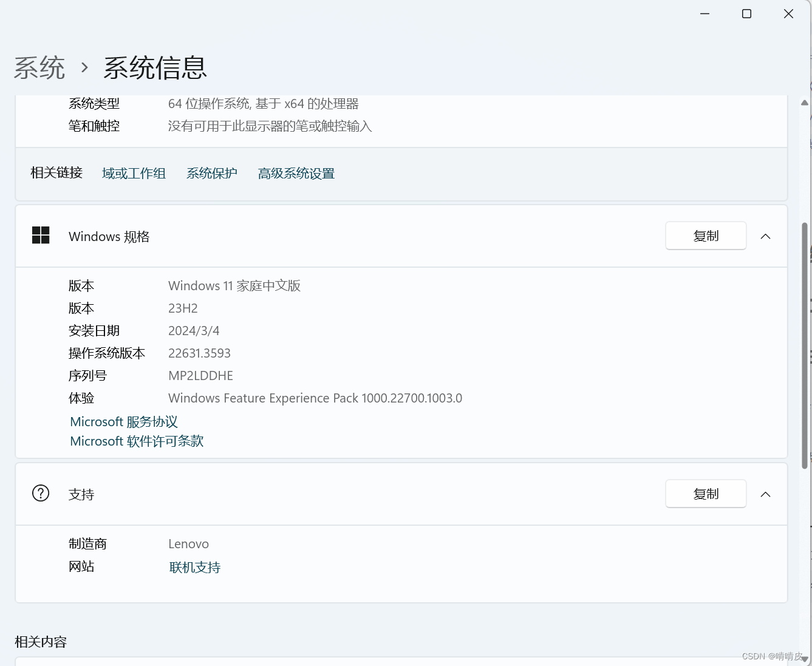Copy the 支持 section details with 复制
Screen dimensions: 812x666
706,494
